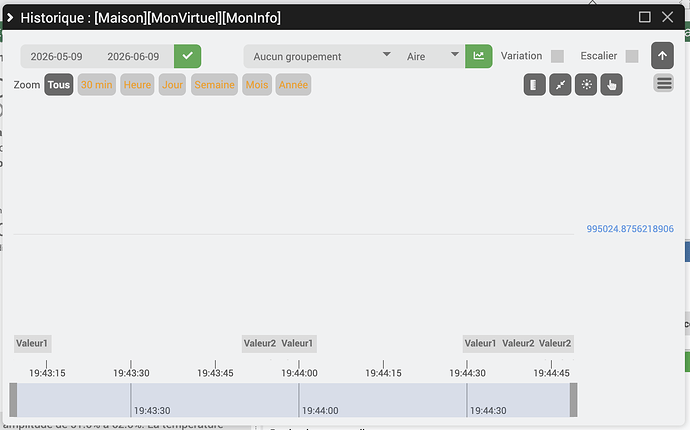Click the axis label 19:44:15
Image resolution: width=690 pixels, height=430 pixels.
(x=383, y=373)
